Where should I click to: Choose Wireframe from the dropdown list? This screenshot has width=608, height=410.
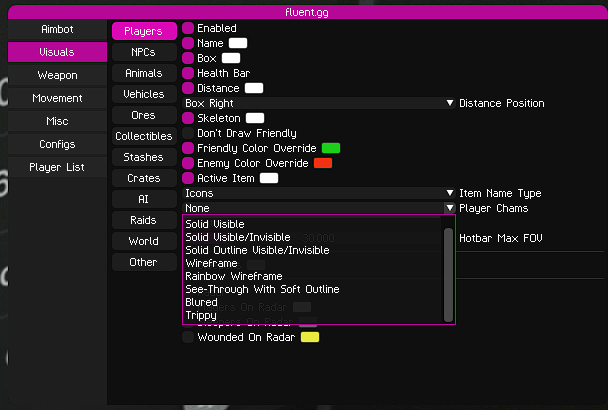pyautogui.click(x=211, y=263)
